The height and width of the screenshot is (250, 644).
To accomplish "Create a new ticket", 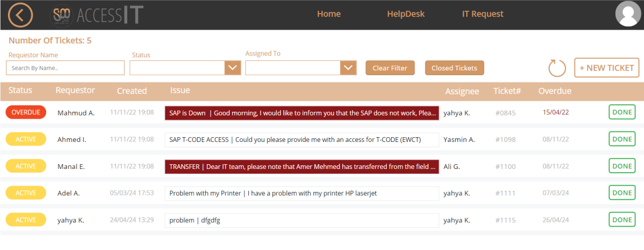I will click(606, 68).
